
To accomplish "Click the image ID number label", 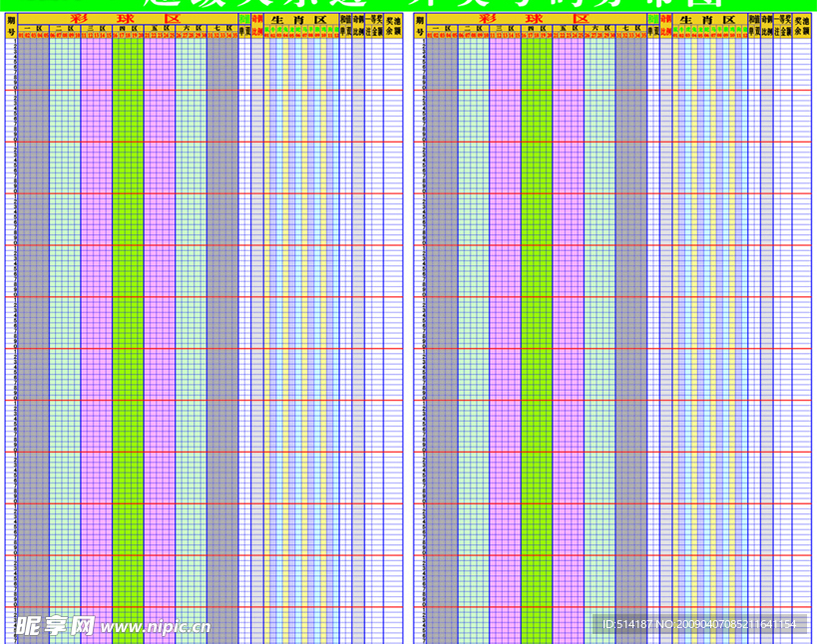I will pyautogui.click(x=698, y=624).
